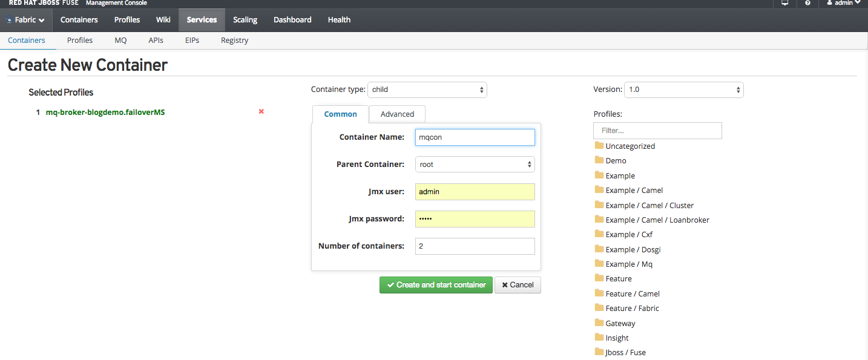The width and height of the screenshot is (868, 360).
Task: Remove mq-broker-blogdemo.failoverMS with red X
Action: [x=261, y=111]
